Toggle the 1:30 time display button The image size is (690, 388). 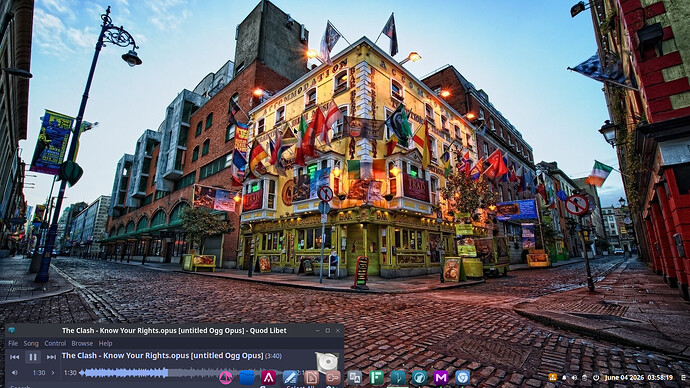(x=39, y=373)
